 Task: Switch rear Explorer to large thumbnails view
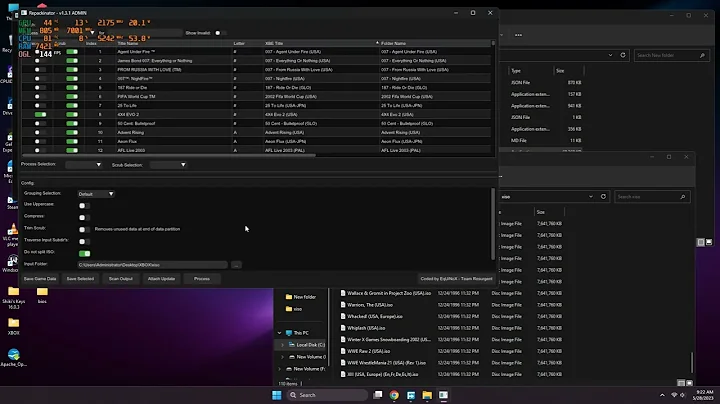tap(709, 242)
